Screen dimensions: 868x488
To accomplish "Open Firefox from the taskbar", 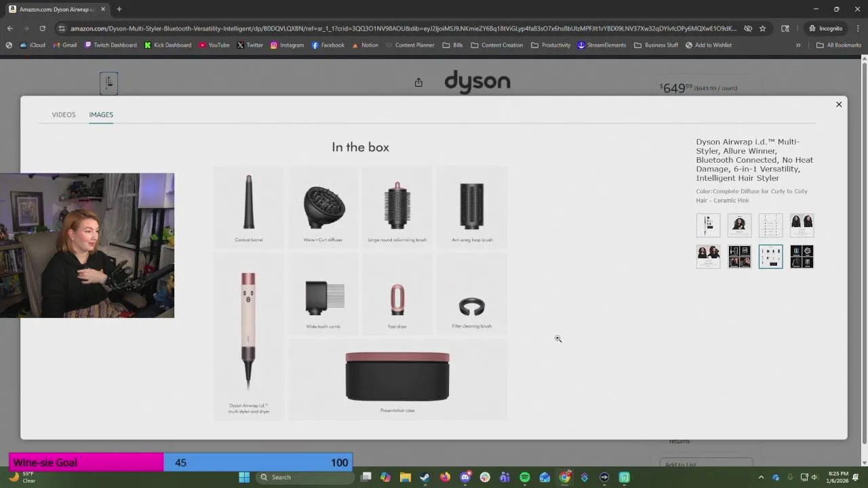I will tap(445, 477).
